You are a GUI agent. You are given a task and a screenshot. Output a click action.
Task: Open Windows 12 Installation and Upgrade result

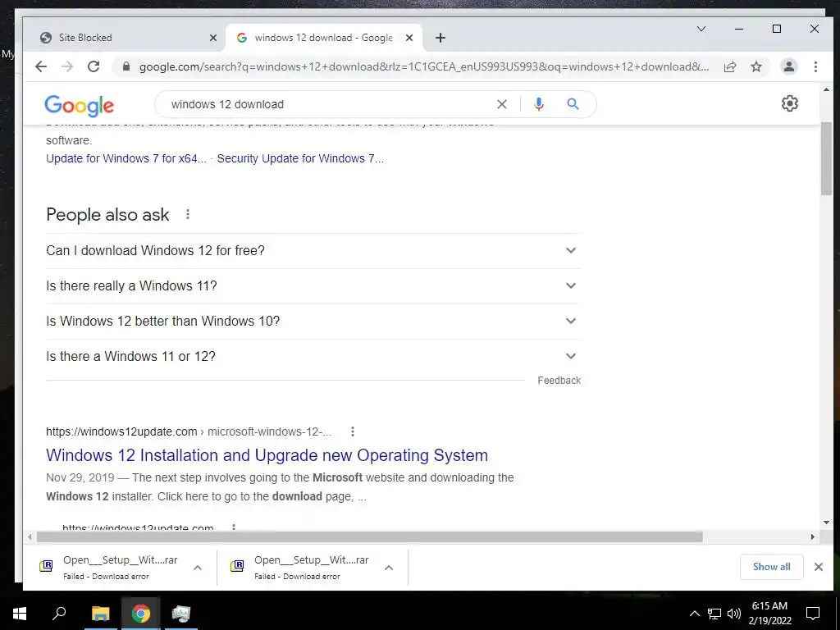267,455
